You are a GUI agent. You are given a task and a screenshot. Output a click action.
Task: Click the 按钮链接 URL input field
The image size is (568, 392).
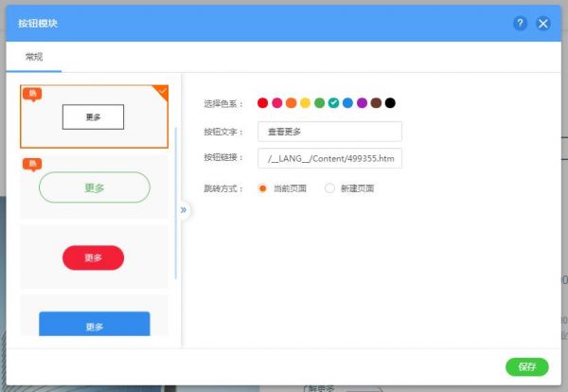pyautogui.click(x=329, y=158)
